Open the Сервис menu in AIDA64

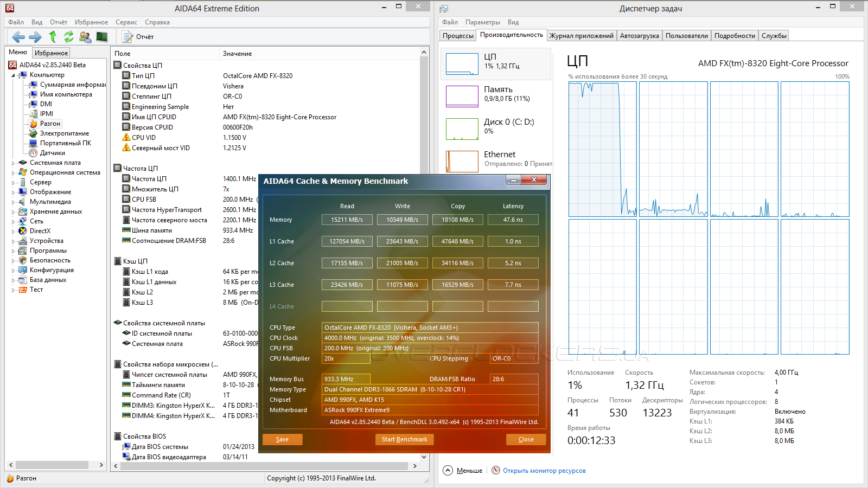coord(126,22)
